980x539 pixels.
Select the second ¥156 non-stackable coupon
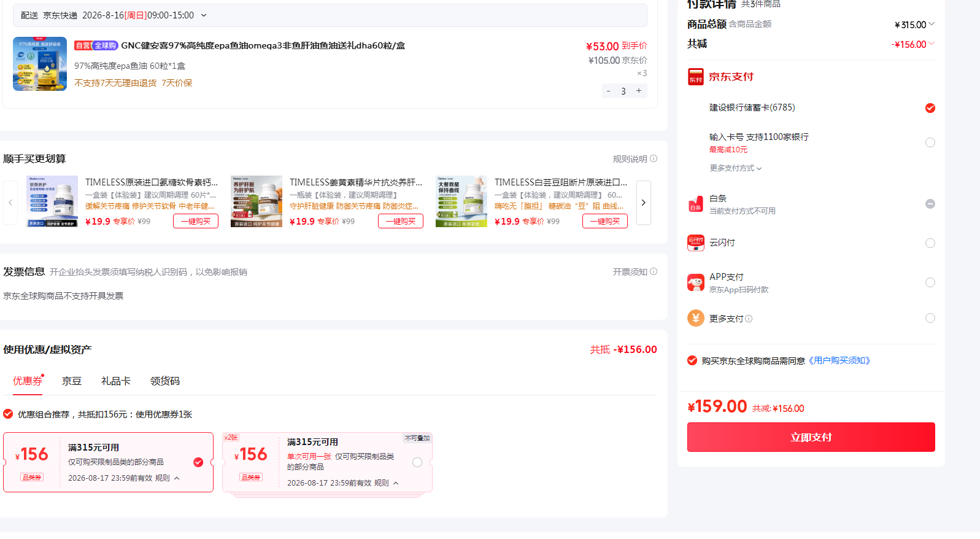click(x=417, y=462)
